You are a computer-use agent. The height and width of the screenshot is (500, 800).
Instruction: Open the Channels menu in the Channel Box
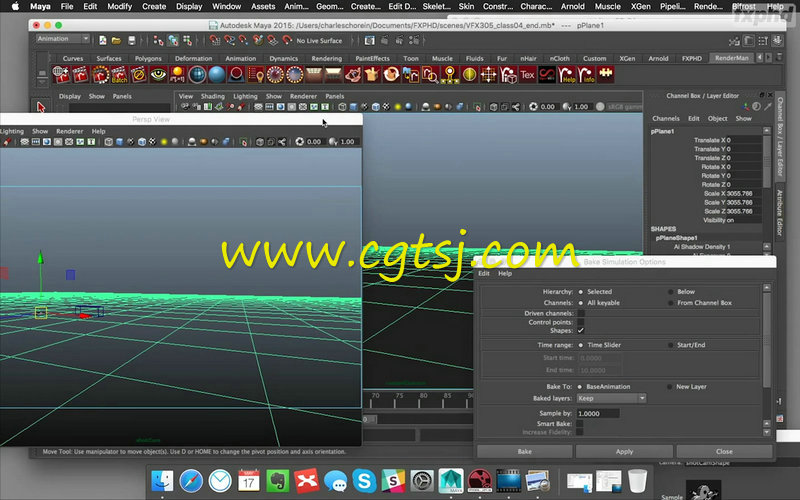coord(666,118)
